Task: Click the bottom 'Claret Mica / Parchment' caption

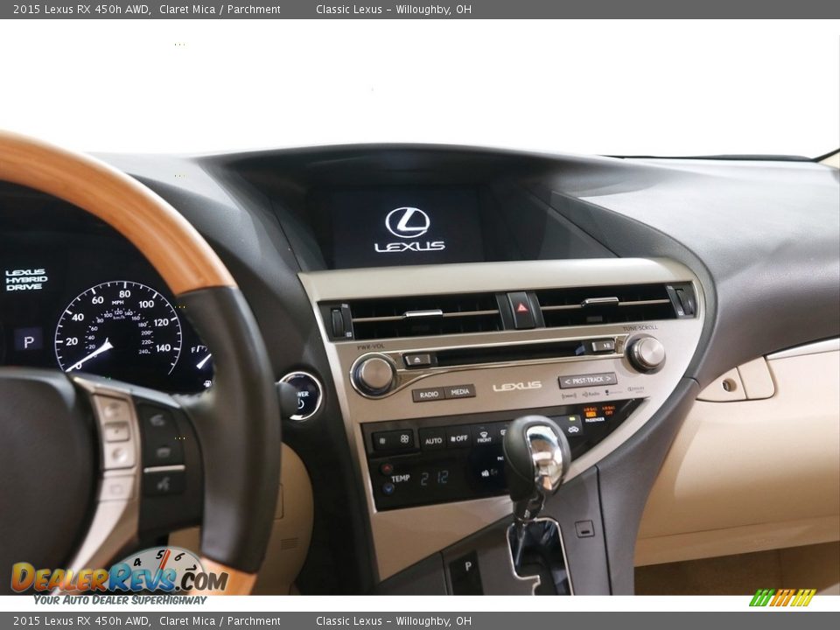Action: [220, 621]
